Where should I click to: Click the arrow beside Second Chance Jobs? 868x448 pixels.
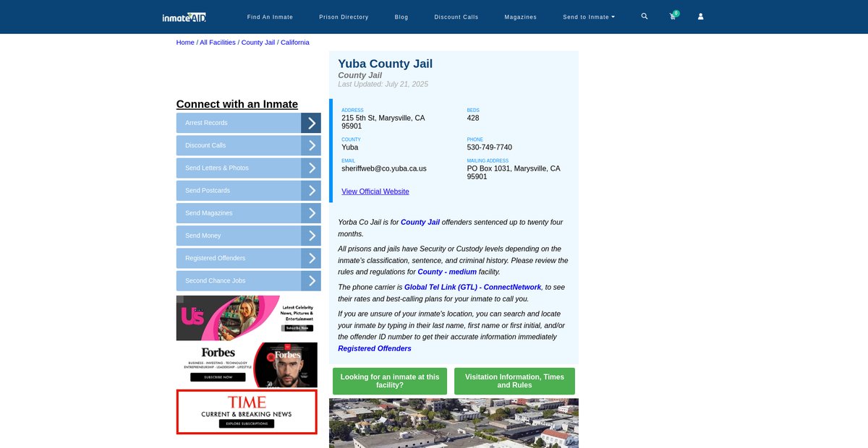[311, 280]
